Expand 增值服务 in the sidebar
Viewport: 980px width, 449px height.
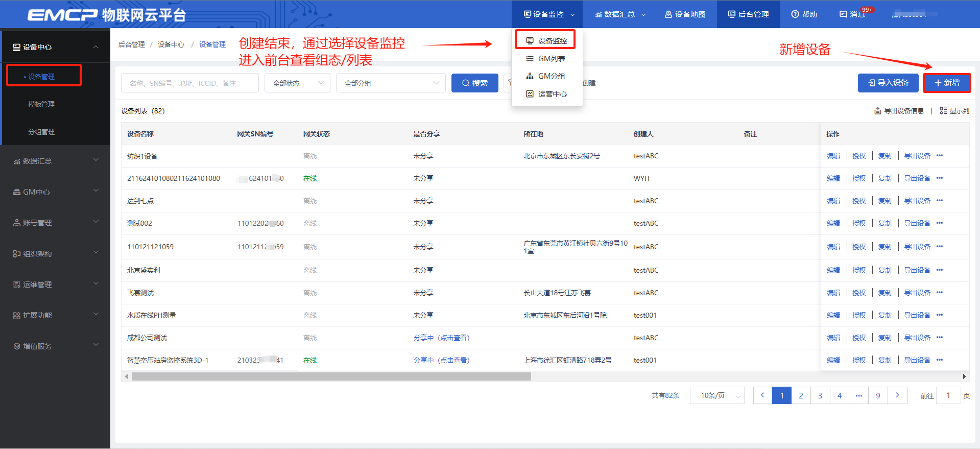coord(55,346)
